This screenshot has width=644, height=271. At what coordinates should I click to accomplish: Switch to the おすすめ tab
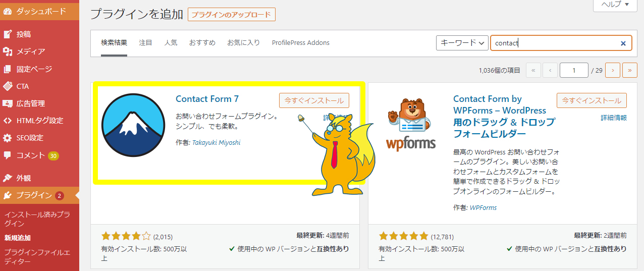click(x=202, y=43)
